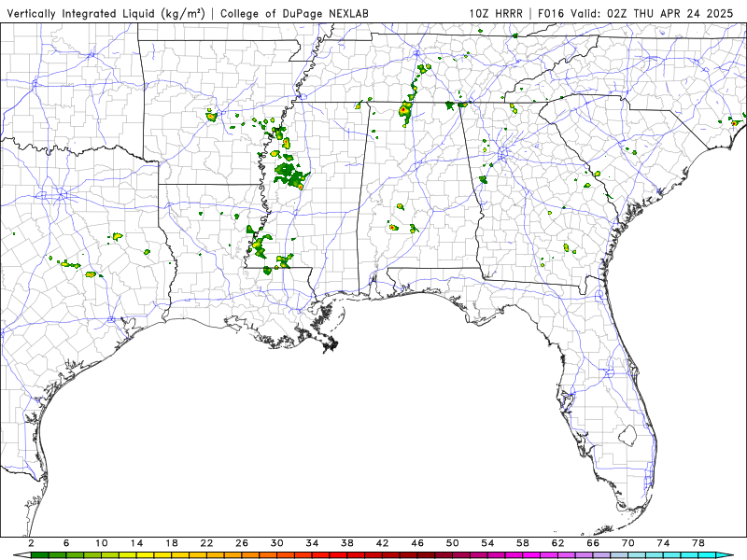Click the '2' color bar label
Image resolution: width=747 pixels, height=560 pixels.
pos(31,543)
